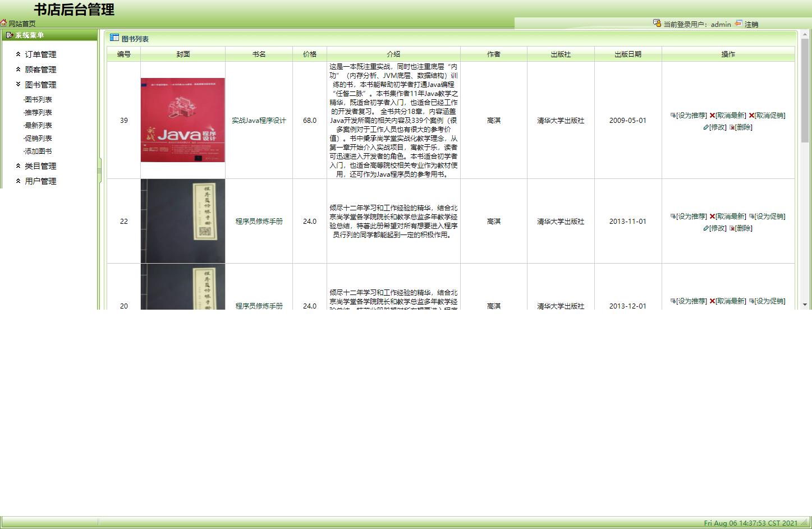
Task: Click the 注销 logout link
Action: click(752, 24)
